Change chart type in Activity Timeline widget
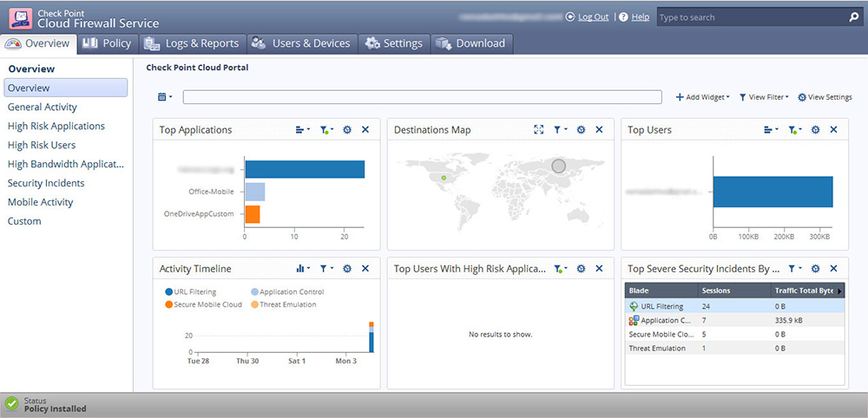The width and height of the screenshot is (868, 418). click(x=303, y=269)
